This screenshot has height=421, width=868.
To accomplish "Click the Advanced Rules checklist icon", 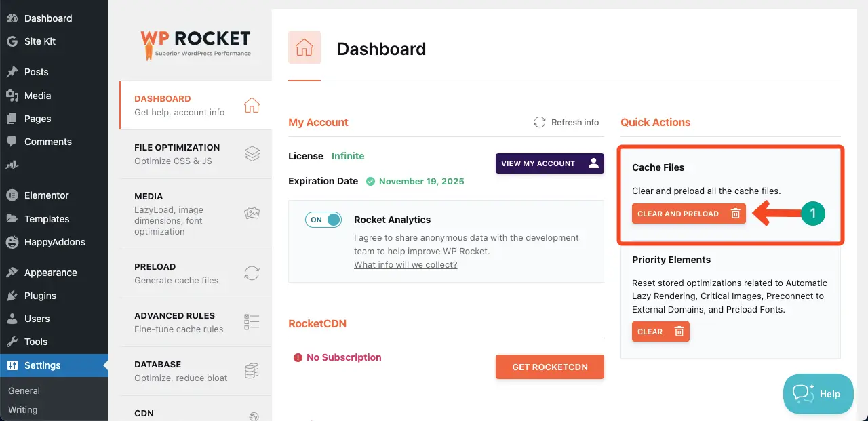I will (x=252, y=322).
